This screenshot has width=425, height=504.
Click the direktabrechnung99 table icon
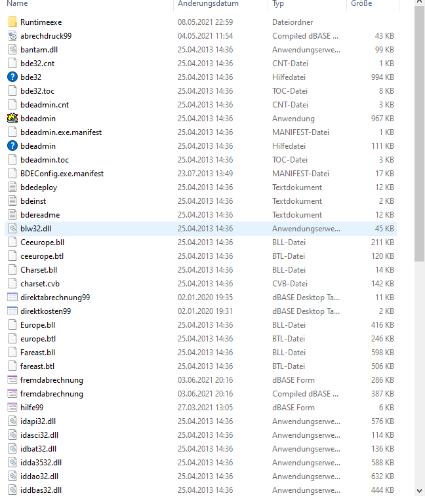[12, 298]
